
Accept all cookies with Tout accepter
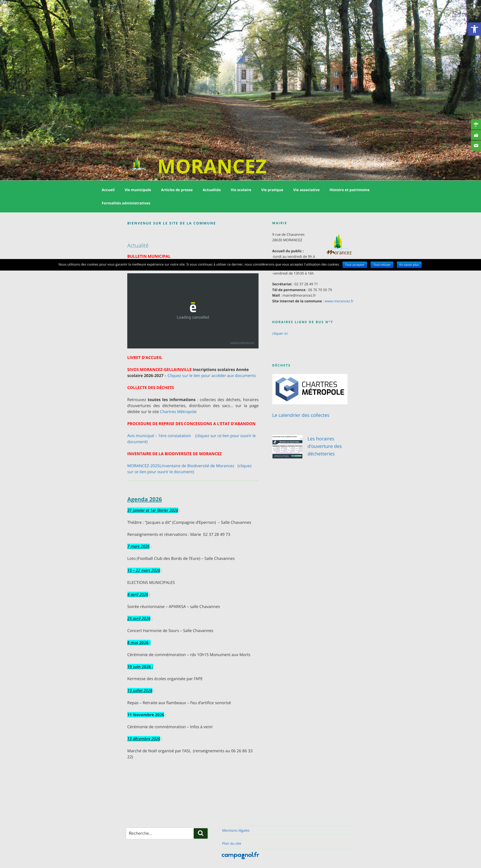354,265
